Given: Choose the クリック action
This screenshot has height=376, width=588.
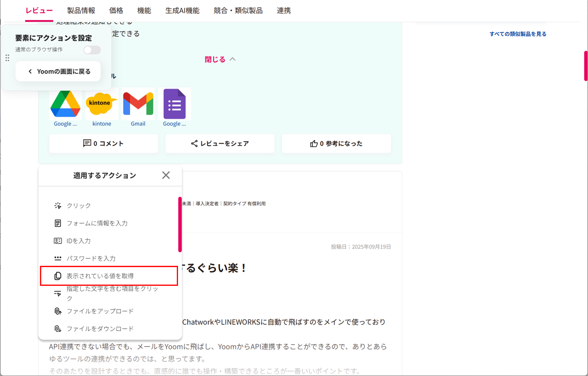Looking at the screenshot, I should tap(79, 206).
